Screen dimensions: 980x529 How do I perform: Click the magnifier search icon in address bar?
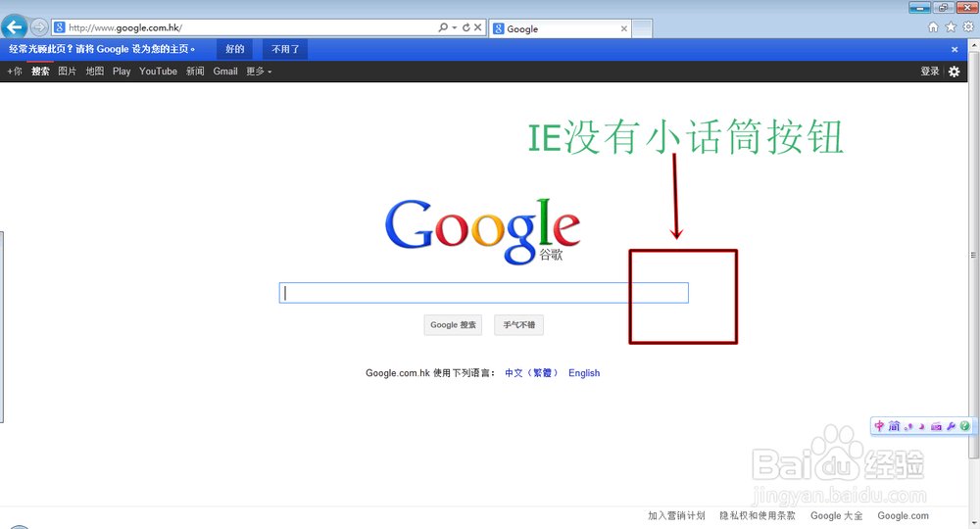pyautogui.click(x=443, y=27)
